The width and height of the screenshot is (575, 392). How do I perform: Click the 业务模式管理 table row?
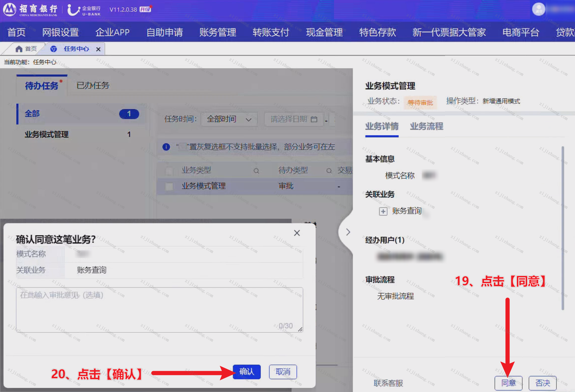255,187
